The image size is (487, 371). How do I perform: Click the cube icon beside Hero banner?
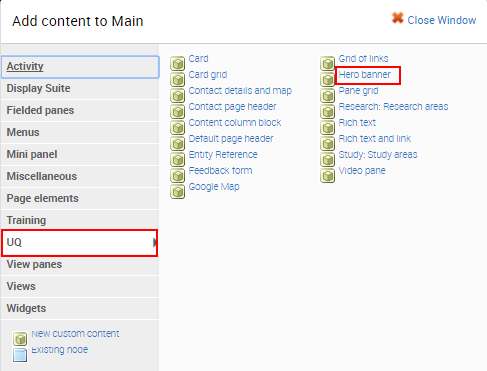(x=328, y=79)
